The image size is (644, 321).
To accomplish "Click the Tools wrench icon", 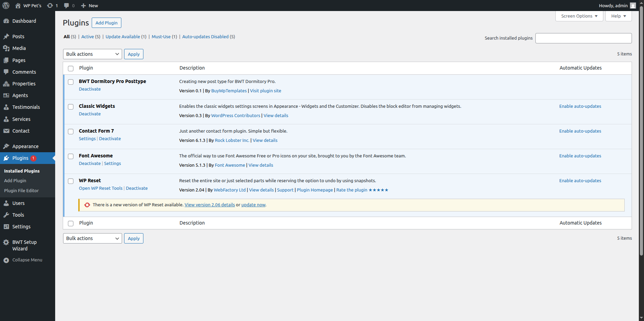I will (6, 215).
